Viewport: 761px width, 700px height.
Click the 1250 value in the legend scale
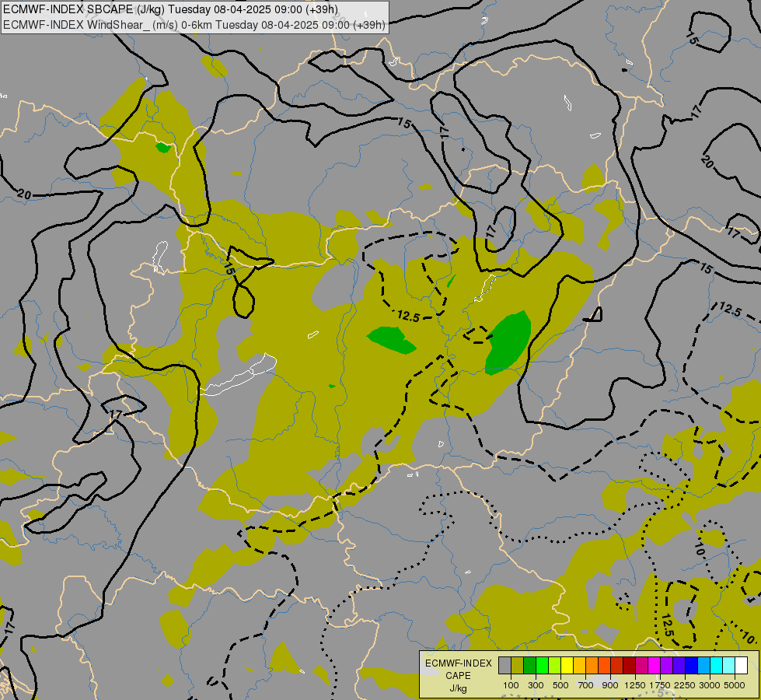pos(635,685)
